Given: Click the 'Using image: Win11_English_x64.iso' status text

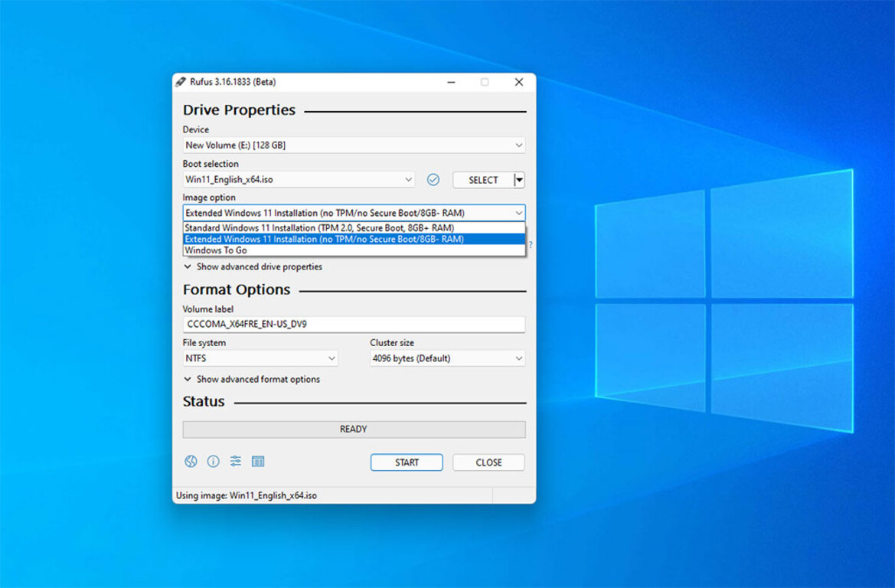Looking at the screenshot, I should [x=247, y=495].
